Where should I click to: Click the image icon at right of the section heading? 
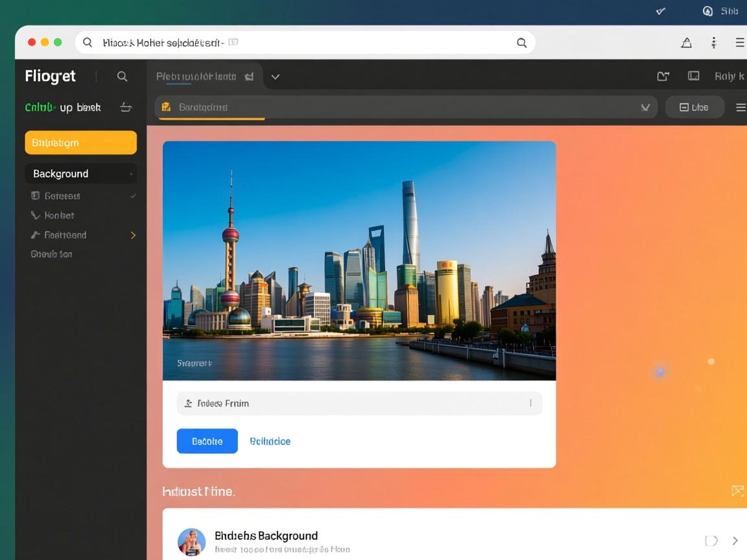pyautogui.click(x=737, y=491)
